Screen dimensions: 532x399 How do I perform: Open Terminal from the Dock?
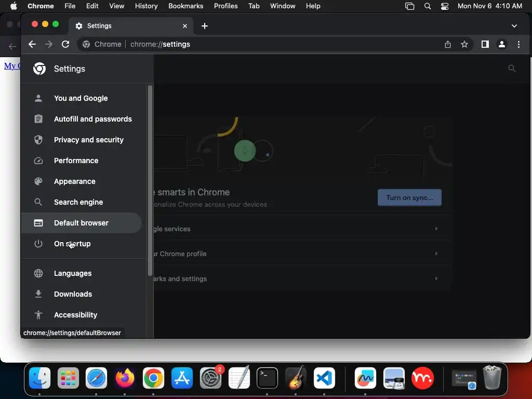pyautogui.click(x=268, y=378)
